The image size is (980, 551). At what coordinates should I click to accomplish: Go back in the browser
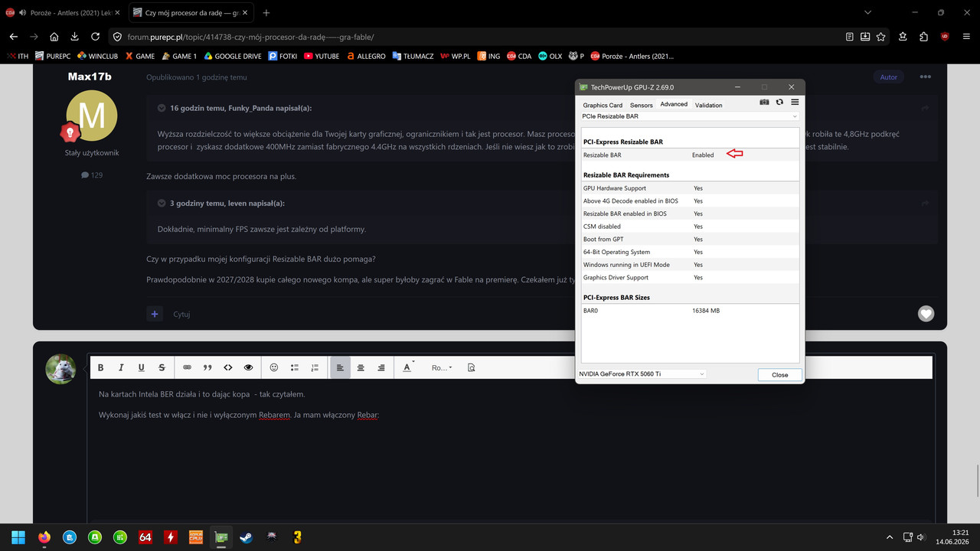pos(13,36)
